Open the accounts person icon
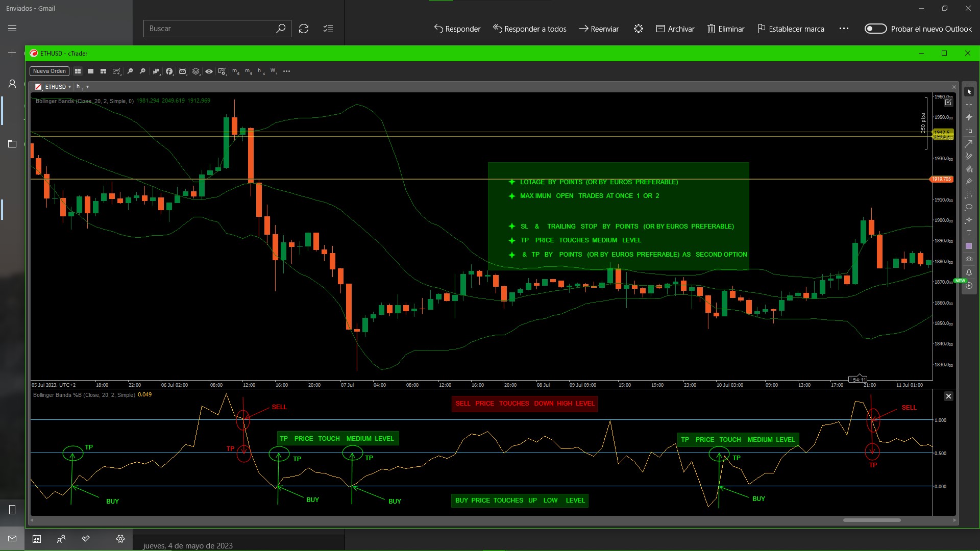Image resolution: width=980 pixels, height=551 pixels. point(12,84)
